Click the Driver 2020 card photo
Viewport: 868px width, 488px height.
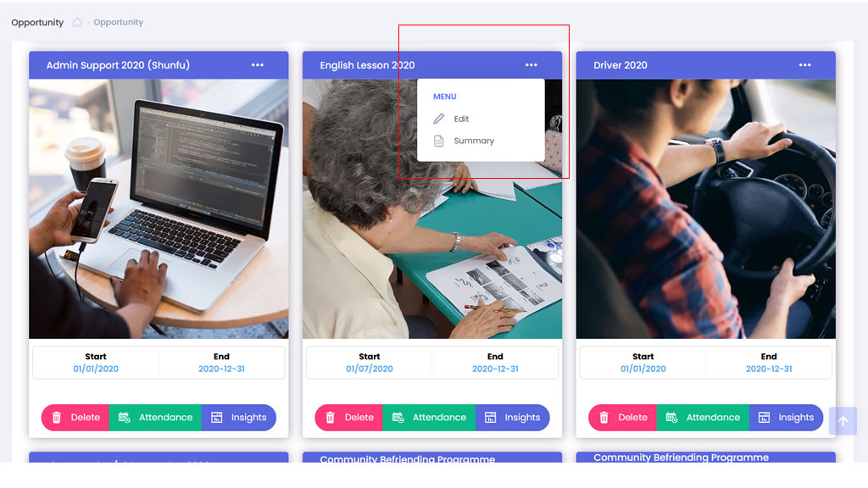click(706, 208)
